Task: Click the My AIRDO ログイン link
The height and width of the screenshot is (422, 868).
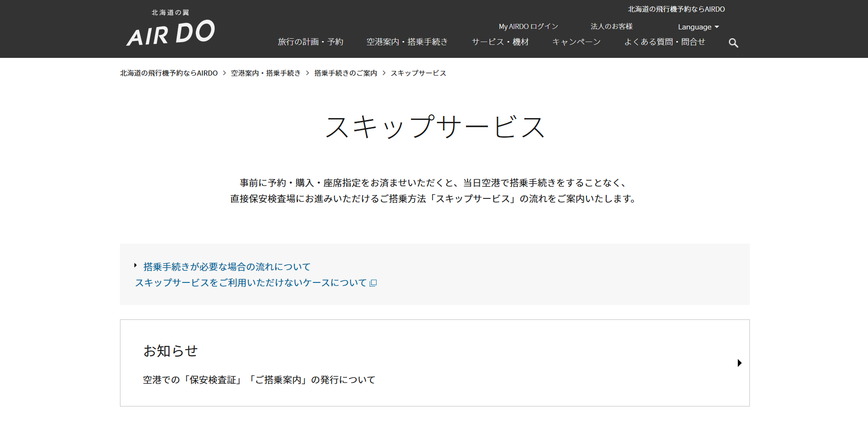Action: 528,27
